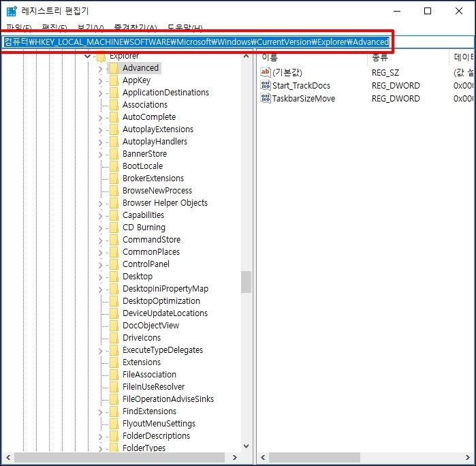The width and height of the screenshot is (476, 466).
Task: Open the 편집(E) menu
Action: click(54, 28)
